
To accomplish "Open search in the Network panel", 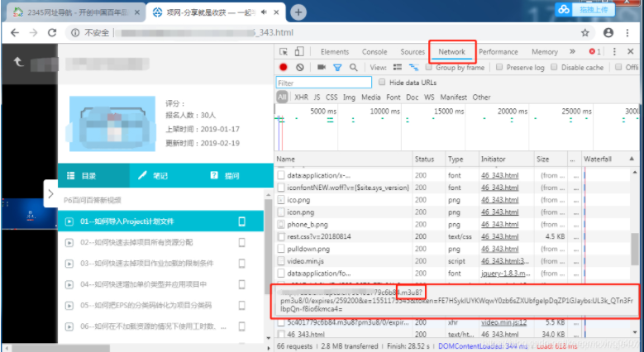I will click(x=353, y=68).
